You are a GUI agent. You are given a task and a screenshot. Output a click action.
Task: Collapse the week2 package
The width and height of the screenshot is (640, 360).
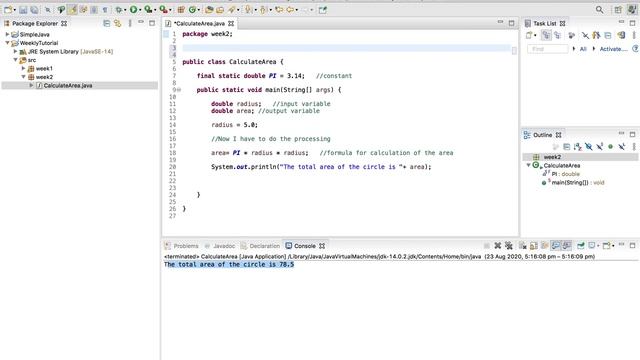24,77
